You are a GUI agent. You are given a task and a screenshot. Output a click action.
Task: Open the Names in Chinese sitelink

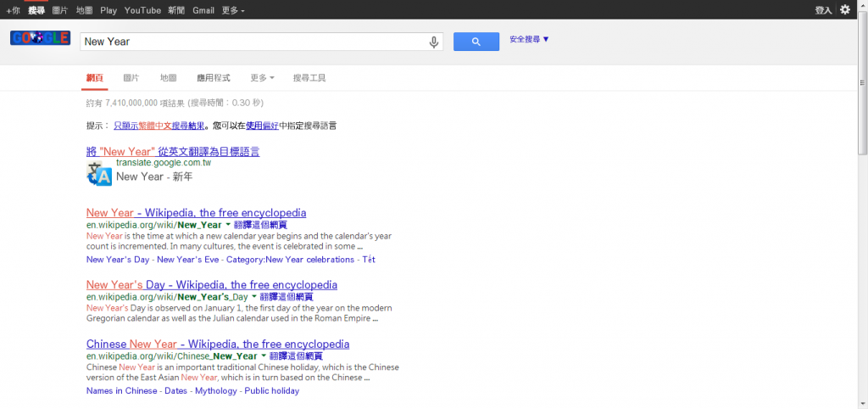coord(122,390)
